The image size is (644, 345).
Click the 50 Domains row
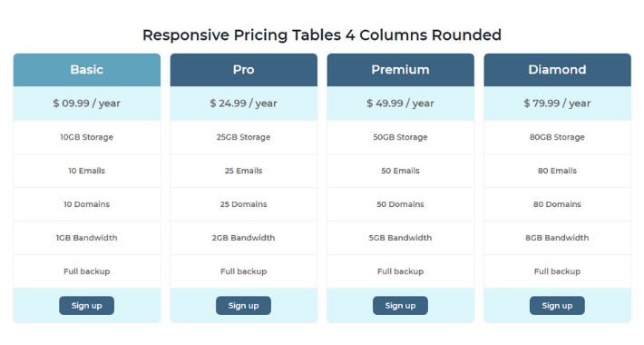coord(400,204)
